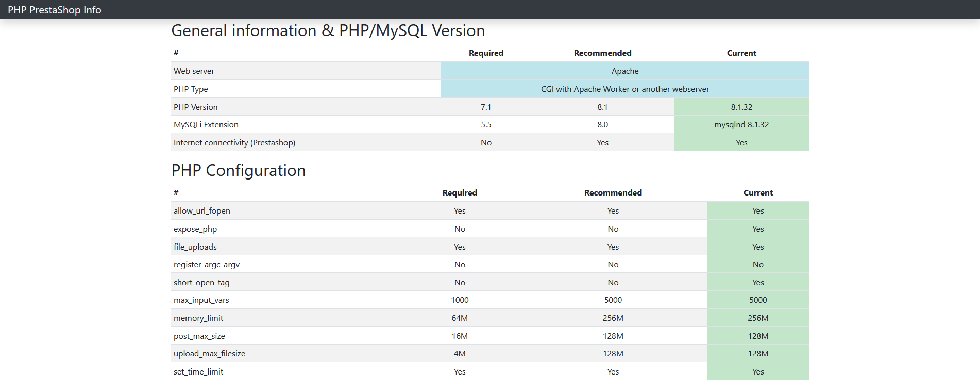Screen dimensions: 980x390
Task: Click the CGI with Apache Worker value
Action: coord(625,89)
